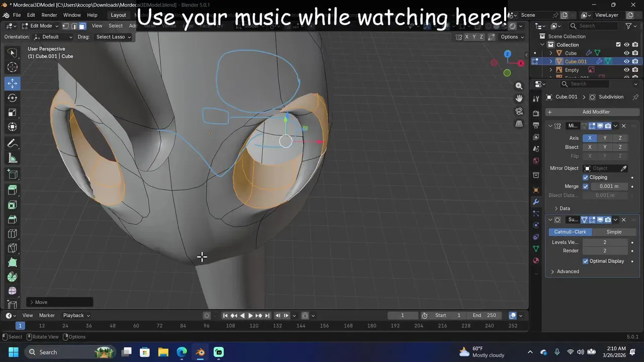Open the Material properties tab

(536, 260)
